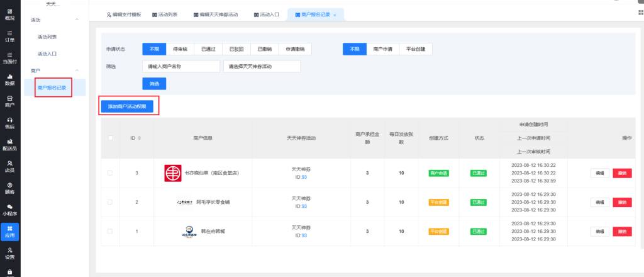Open 数据 data section in sidebar

tap(10, 79)
